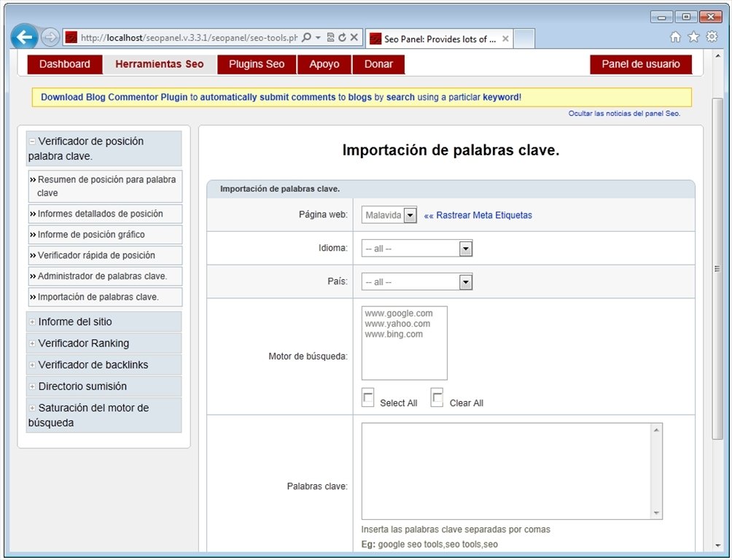The image size is (732, 560).
Task: Close the Seo Panel browser tab
Action: pyautogui.click(x=505, y=39)
